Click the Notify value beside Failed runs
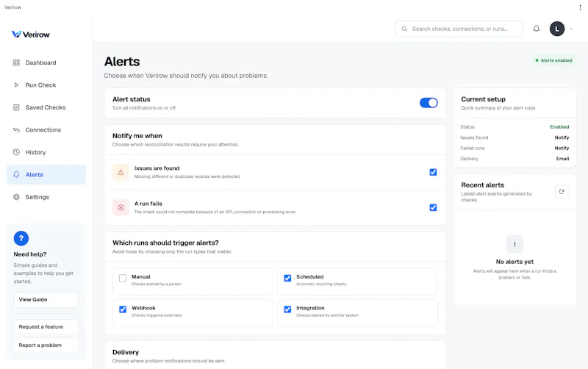The height and width of the screenshot is (369, 588). pos(562,148)
